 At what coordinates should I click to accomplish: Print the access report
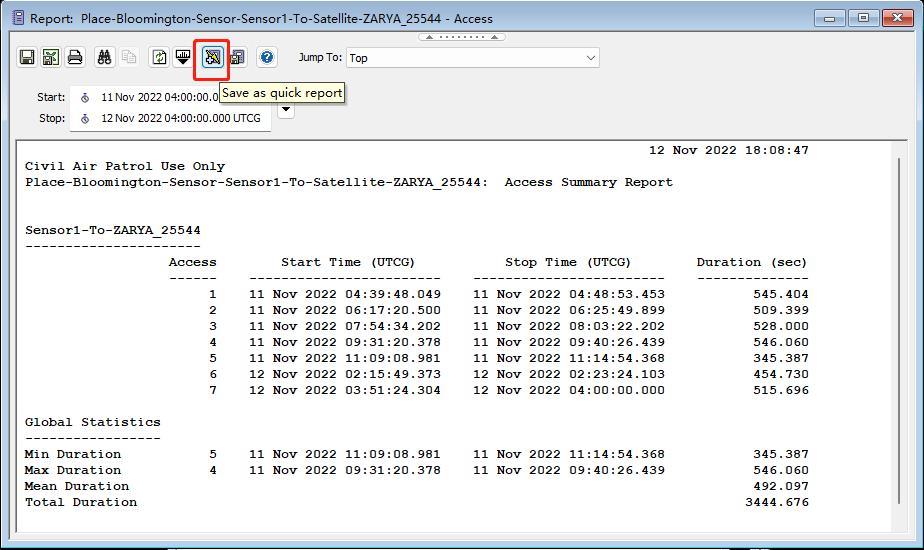[75, 57]
